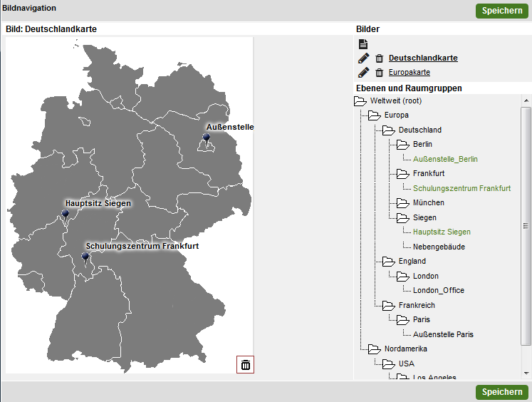This screenshot has height=402, width=532.
Task: Click the London tree label
Action: click(425, 276)
